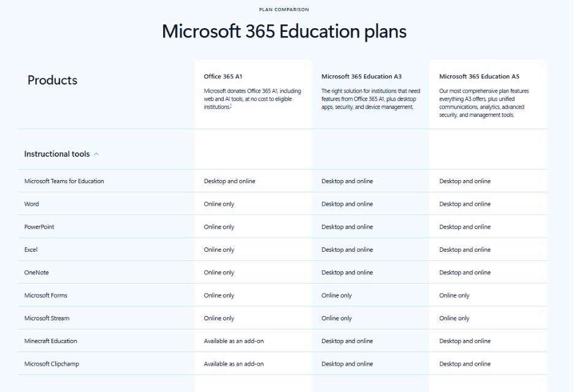Screen dimensions: 574x392
Task: Click A3 'Desktop and online' cell for Word
Action: coord(347,204)
